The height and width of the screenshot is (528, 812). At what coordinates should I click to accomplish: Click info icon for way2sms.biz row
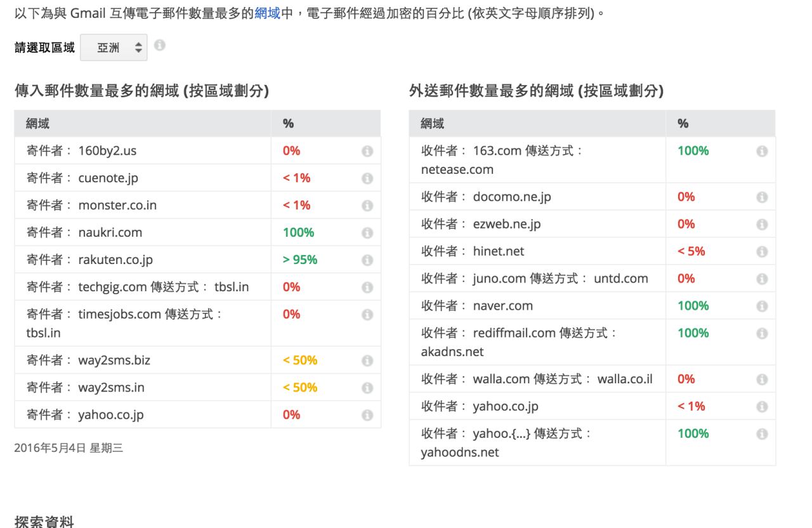367,361
